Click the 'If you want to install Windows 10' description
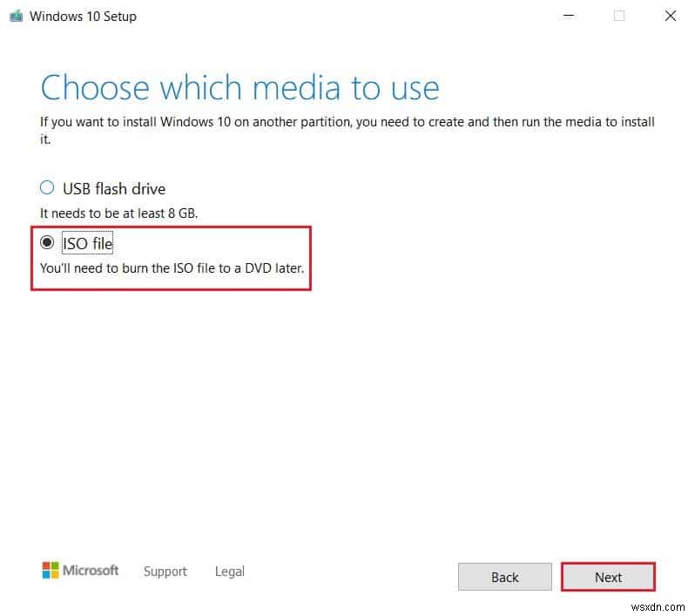695x616 pixels. point(347,131)
